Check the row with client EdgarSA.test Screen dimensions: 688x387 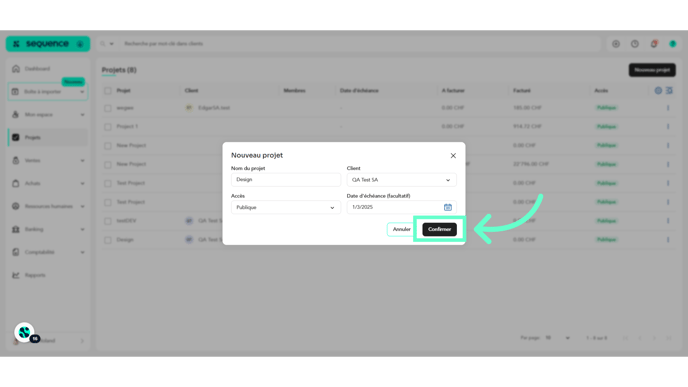click(x=108, y=108)
